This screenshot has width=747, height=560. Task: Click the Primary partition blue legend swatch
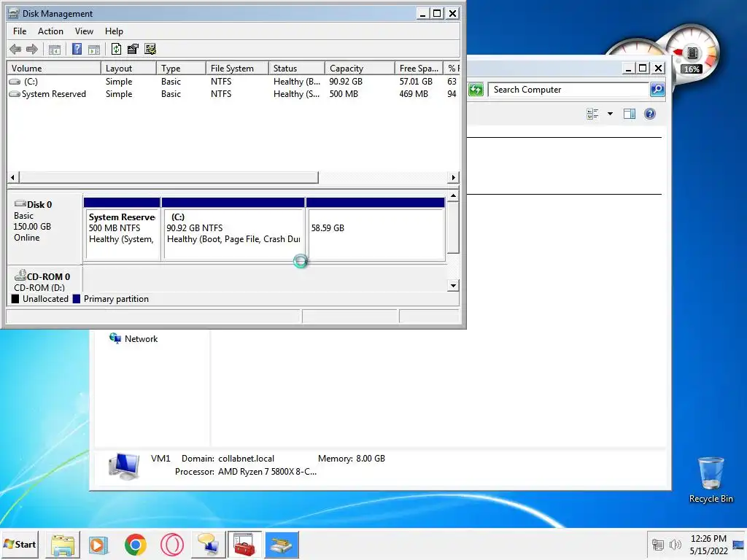pyautogui.click(x=76, y=299)
